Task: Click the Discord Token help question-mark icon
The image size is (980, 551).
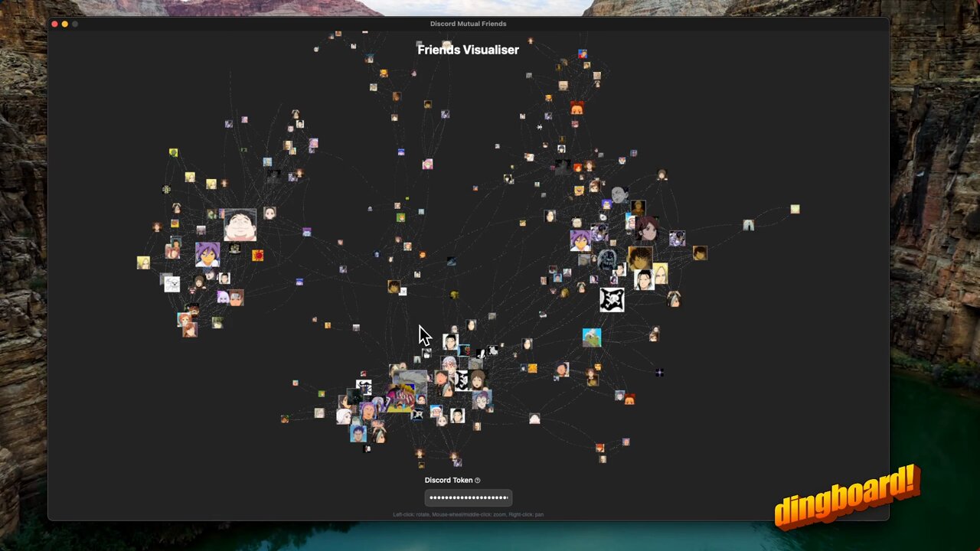Action: pos(478,481)
